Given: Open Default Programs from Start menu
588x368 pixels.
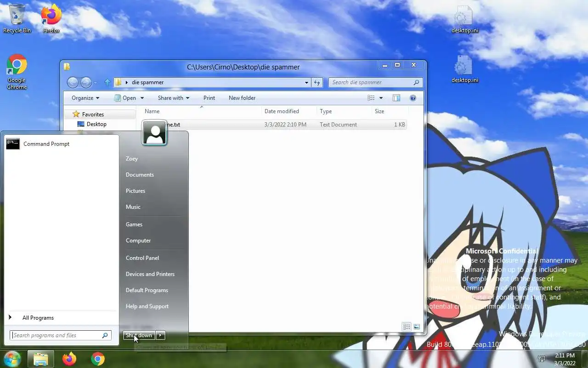Looking at the screenshot, I should coord(147,290).
